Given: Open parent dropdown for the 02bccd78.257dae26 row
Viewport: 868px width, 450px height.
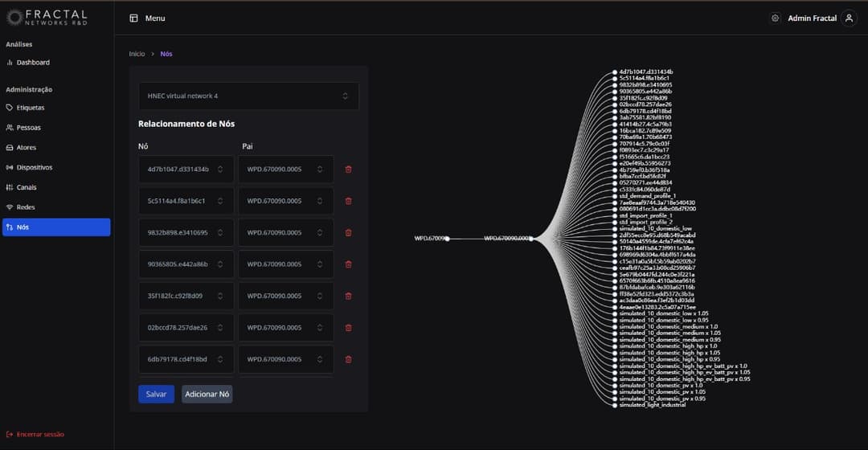Looking at the screenshot, I should (x=285, y=328).
